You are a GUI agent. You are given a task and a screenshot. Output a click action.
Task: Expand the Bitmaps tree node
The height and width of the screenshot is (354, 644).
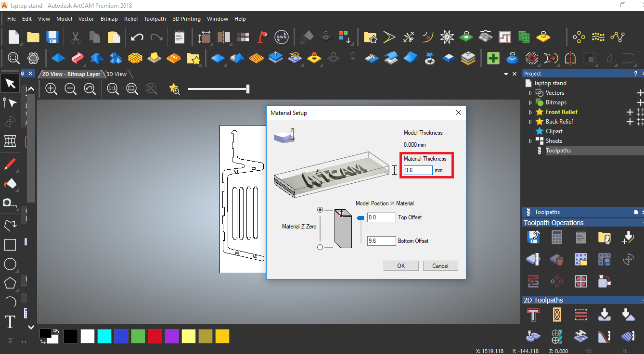(x=531, y=102)
